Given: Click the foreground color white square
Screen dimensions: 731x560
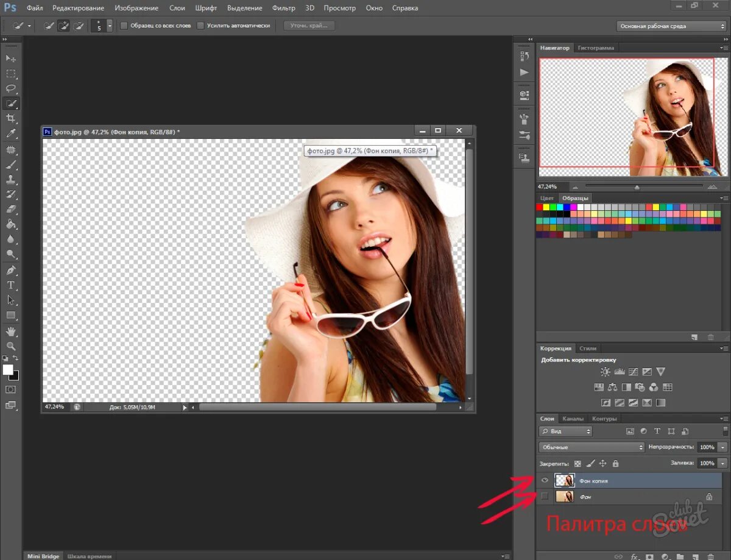Looking at the screenshot, I should 8,370.
